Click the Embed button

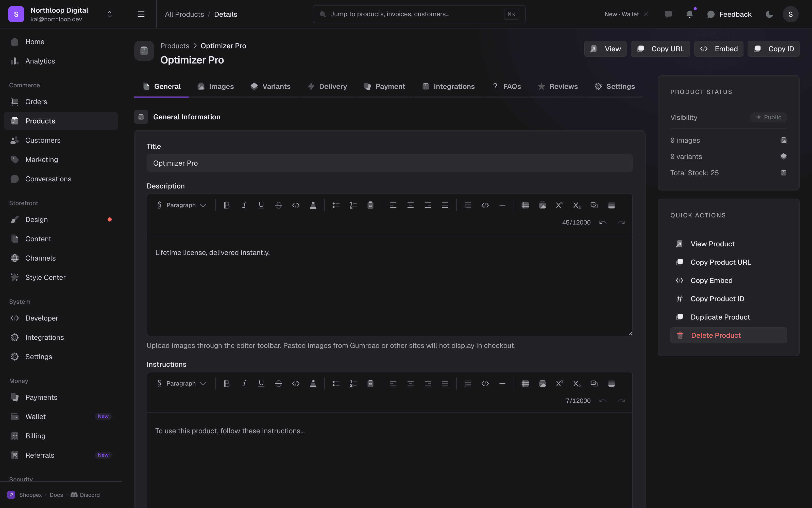pyautogui.click(x=719, y=49)
